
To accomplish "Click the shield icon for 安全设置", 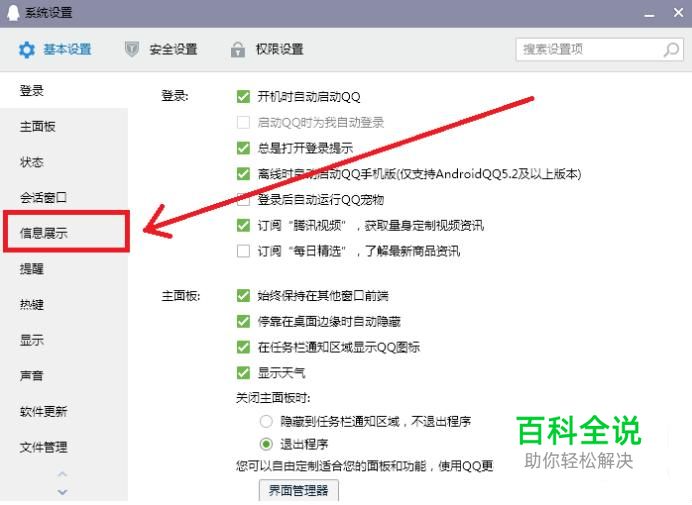I will [x=132, y=49].
